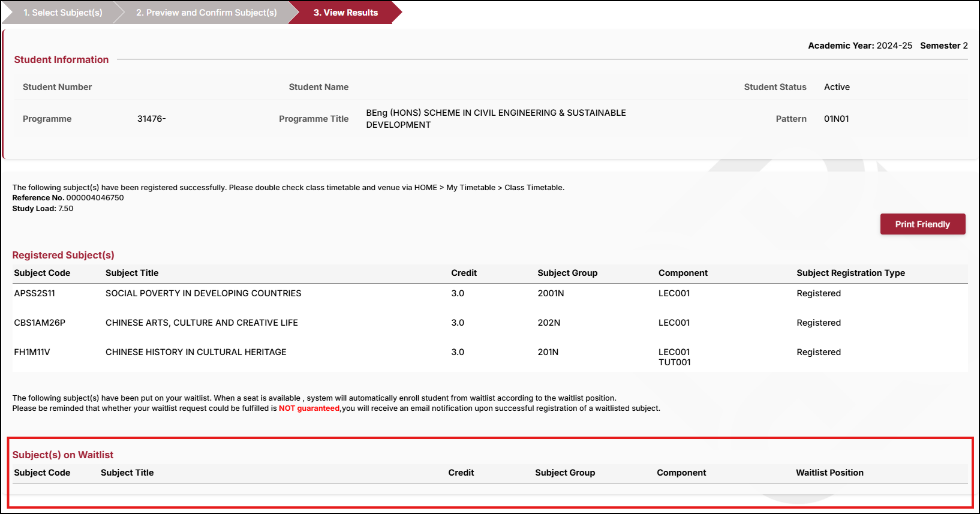Click the Subject Code header in Registered Subjects
980x514 pixels.
pyautogui.click(x=42, y=273)
